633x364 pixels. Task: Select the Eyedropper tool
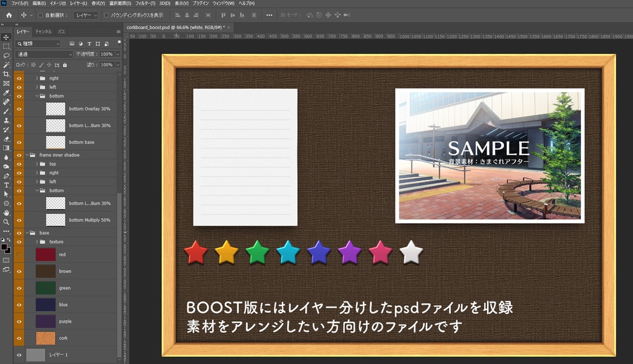(6, 93)
